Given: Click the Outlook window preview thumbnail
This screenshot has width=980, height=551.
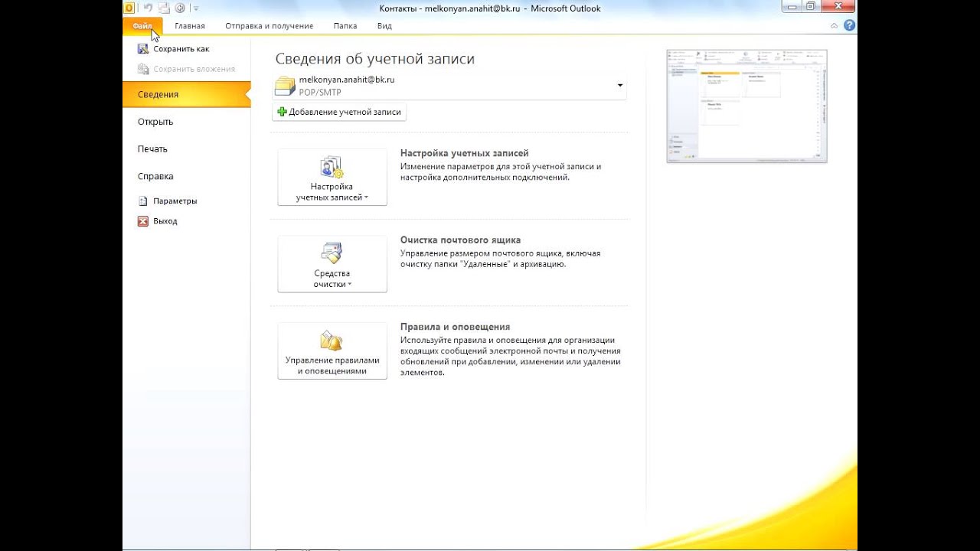Looking at the screenshot, I should point(746,106).
